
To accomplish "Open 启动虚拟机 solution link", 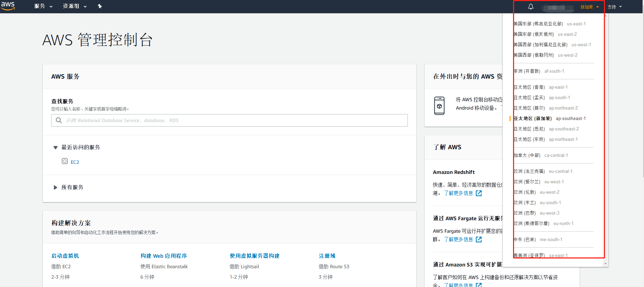I will point(65,256).
